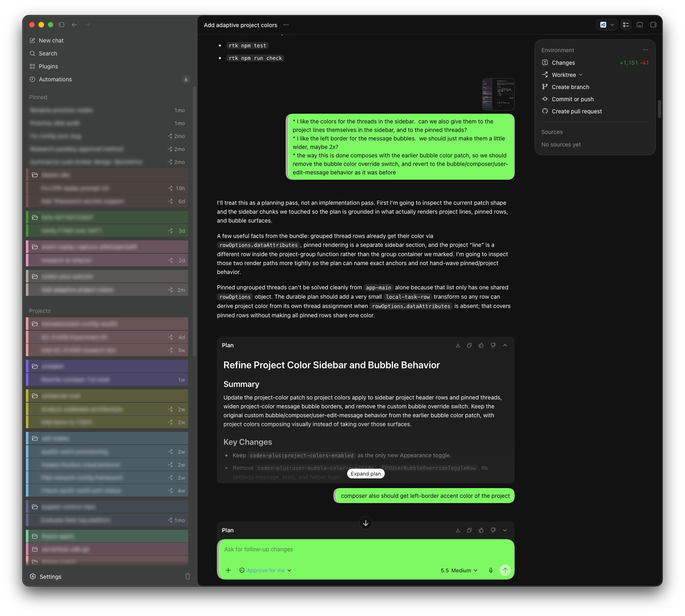This screenshot has width=685, height=616.
Task: Click the No sources yet text
Action: click(561, 144)
